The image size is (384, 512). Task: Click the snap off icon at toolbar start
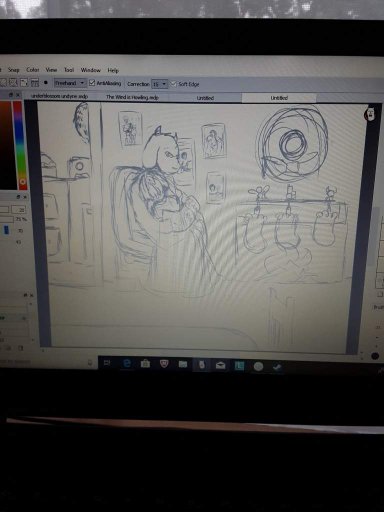pos(3,82)
